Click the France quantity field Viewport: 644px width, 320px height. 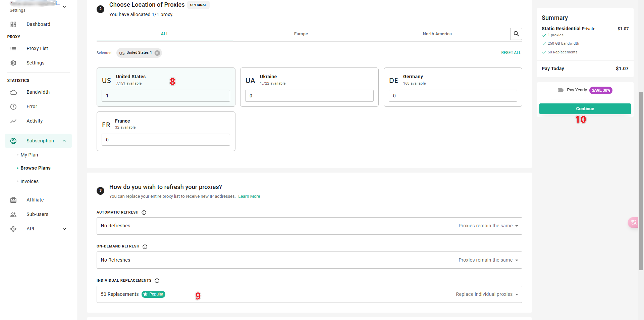click(166, 140)
